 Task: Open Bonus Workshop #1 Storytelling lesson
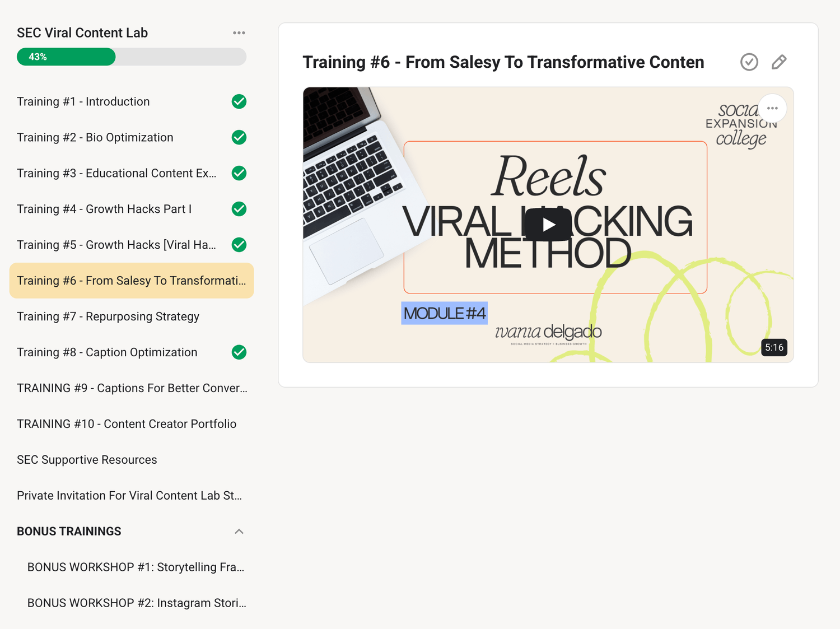click(136, 567)
